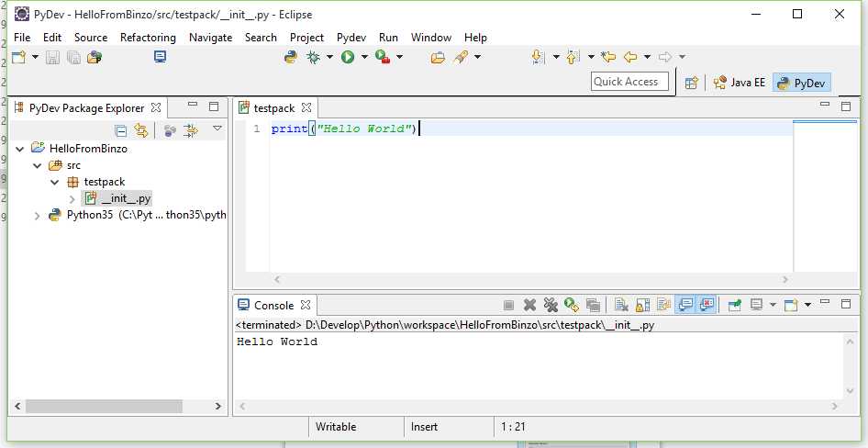Close the PyDev Package Explorer view
This screenshot has height=448, width=868.
coord(156,107)
